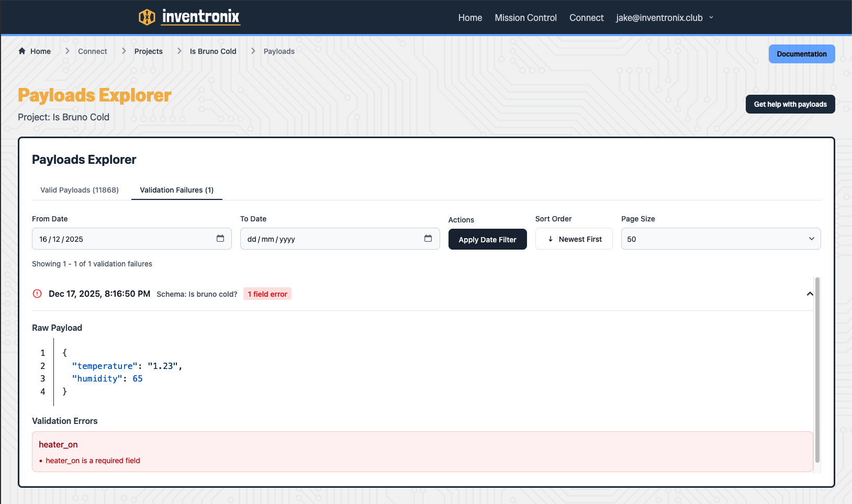Click Get help with payloads
This screenshot has height=504, width=852.
(790, 104)
